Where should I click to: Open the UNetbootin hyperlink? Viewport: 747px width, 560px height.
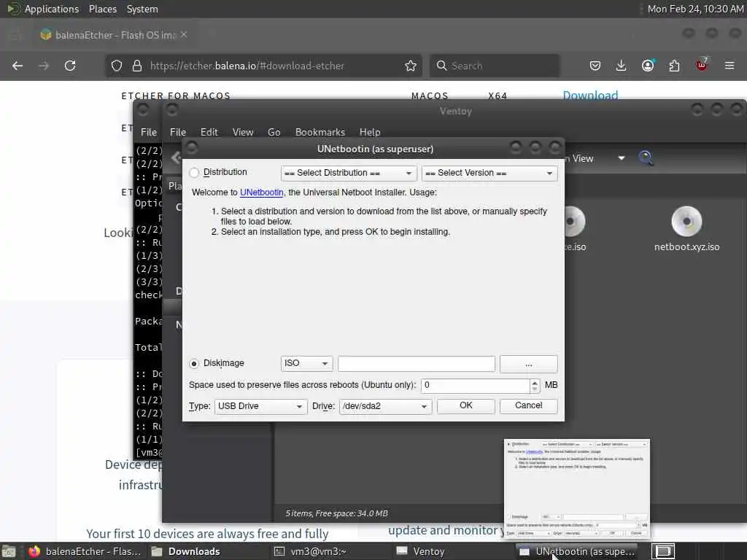click(262, 192)
